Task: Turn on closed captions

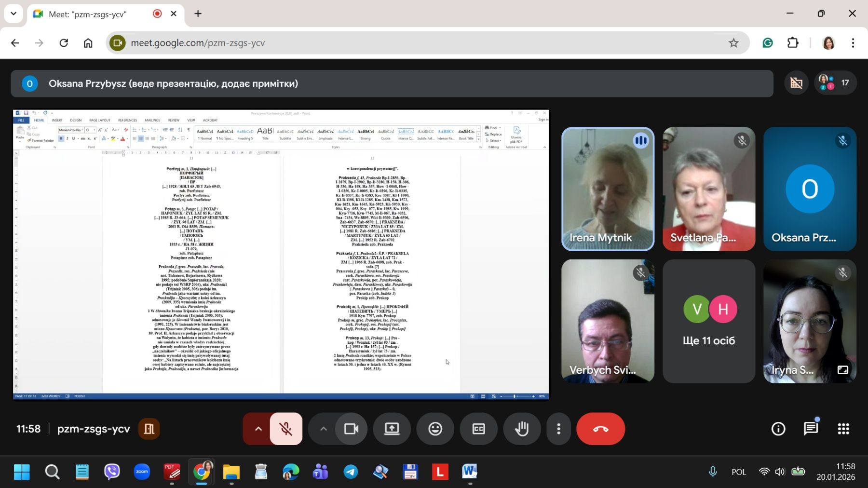Action: pyautogui.click(x=478, y=429)
